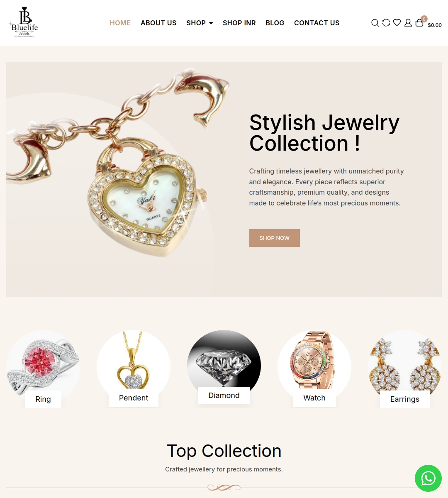Click the compare refresh arrows icon
The image size is (448, 498).
click(x=386, y=23)
